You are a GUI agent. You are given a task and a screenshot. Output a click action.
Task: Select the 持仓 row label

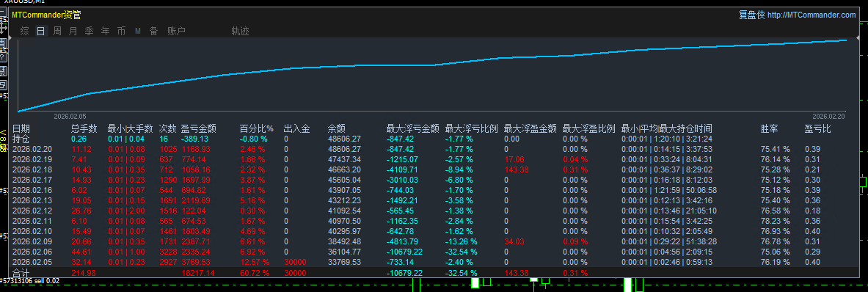click(21, 139)
